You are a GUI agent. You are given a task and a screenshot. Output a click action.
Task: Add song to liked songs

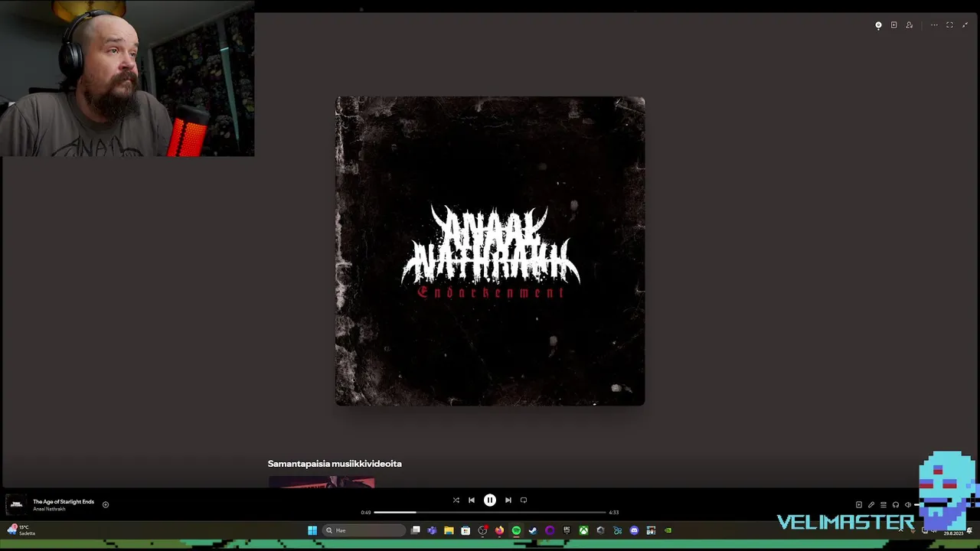(x=106, y=505)
